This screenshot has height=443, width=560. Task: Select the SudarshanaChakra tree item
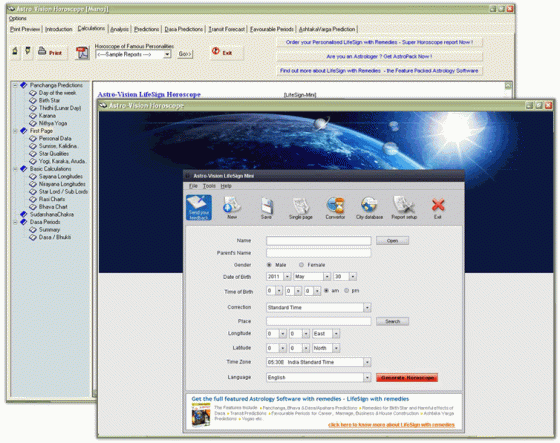[x=51, y=214]
